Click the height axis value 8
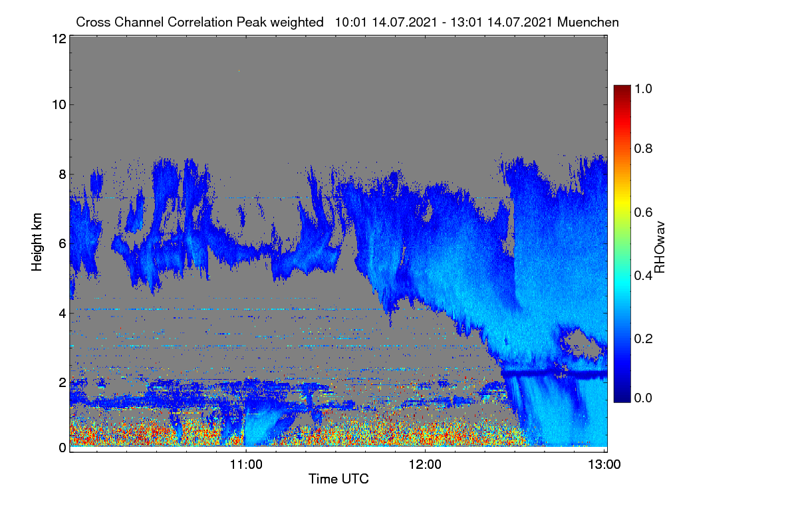The image size is (798, 532). (x=63, y=174)
